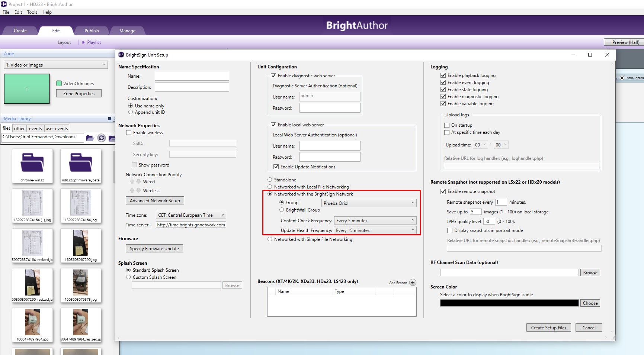Click JPEG quality level field
Viewport: 644px width, 355px height.
click(489, 222)
